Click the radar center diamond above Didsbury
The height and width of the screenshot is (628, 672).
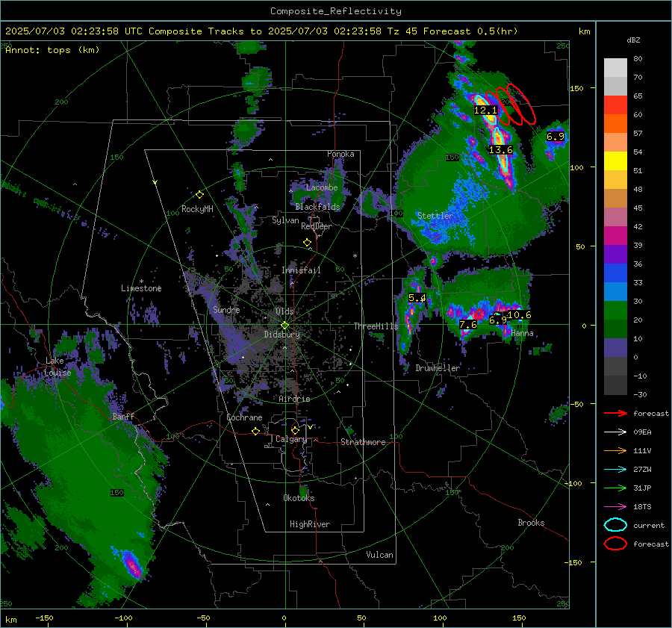[x=284, y=325]
